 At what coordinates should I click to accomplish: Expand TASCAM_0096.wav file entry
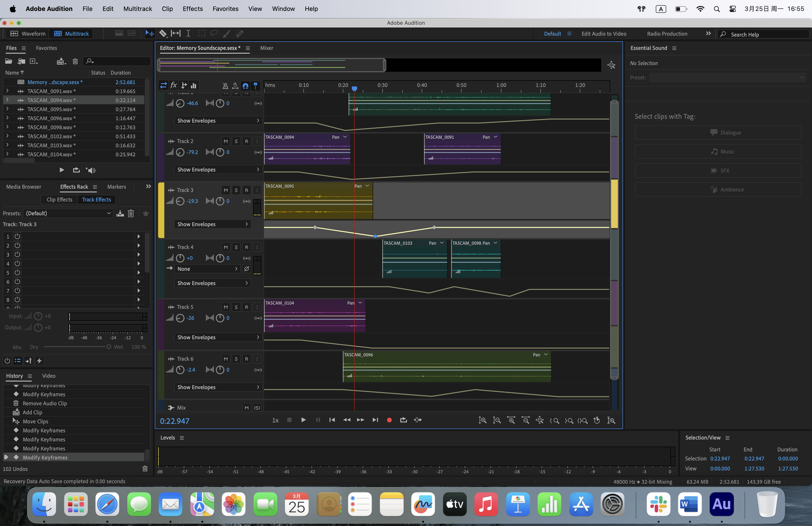coord(7,118)
